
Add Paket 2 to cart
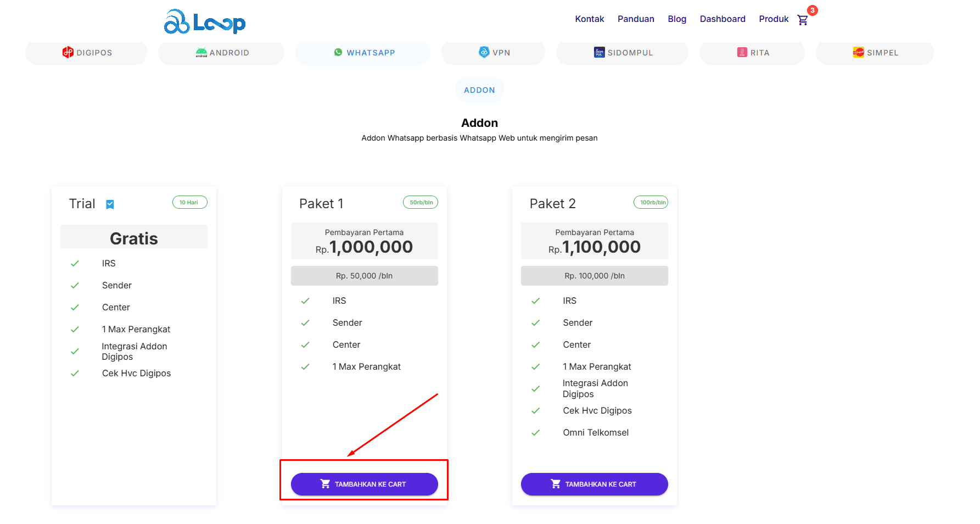click(x=594, y=484)
